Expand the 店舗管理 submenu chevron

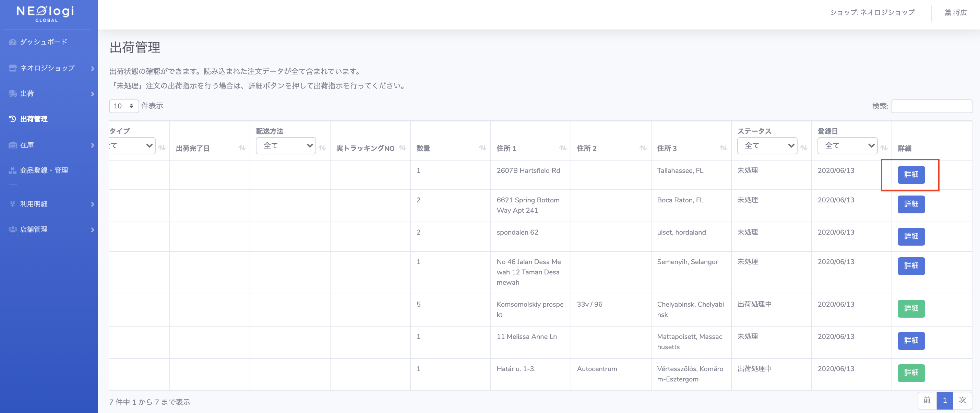pos(93,229)
